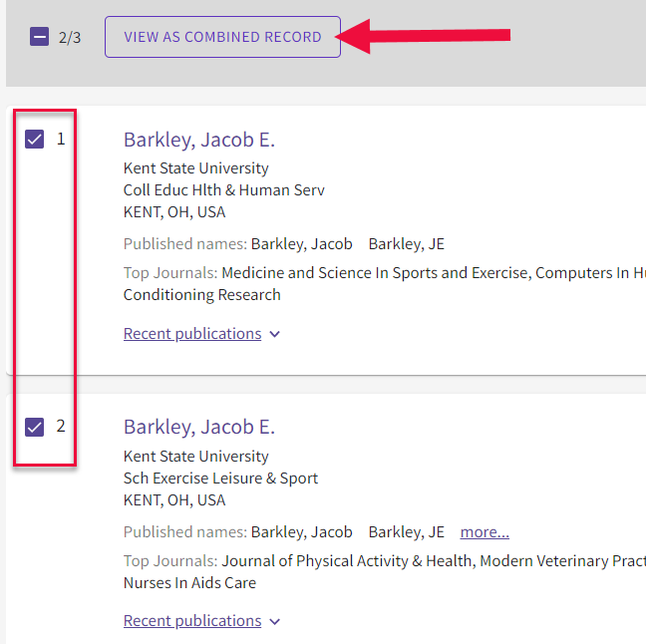Click the red arrow pointing at the button
The height and width of the screenshot is (644, 646).
click(x=427, y=37)
